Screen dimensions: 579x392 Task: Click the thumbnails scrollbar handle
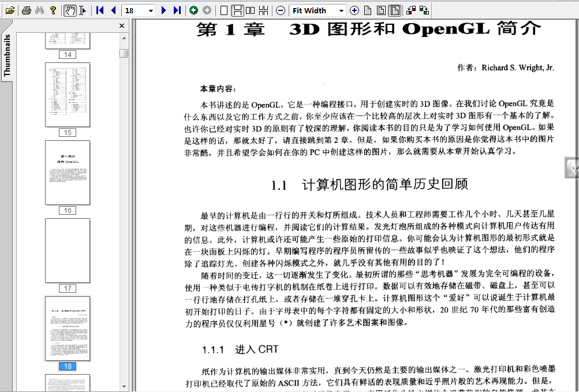point(124,53)
